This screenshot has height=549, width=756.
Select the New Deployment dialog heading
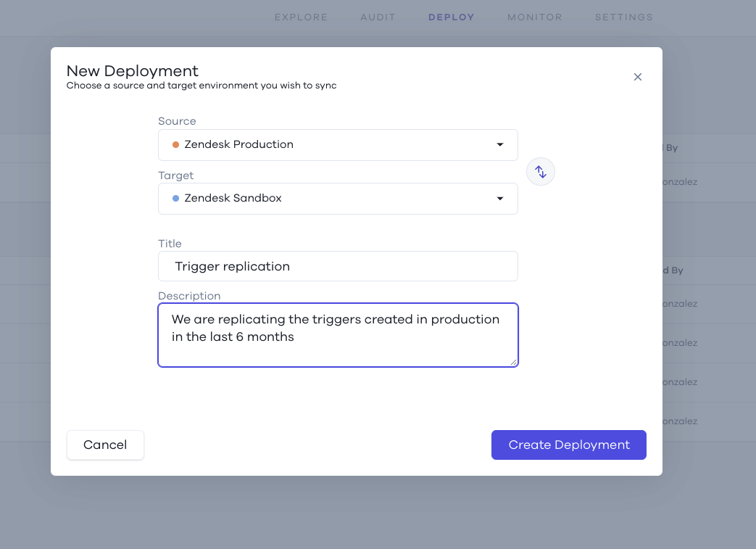[133, 70]
